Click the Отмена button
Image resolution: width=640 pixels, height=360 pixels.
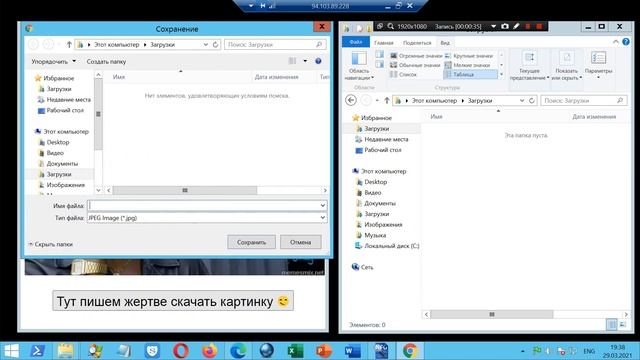pos(300,242)
